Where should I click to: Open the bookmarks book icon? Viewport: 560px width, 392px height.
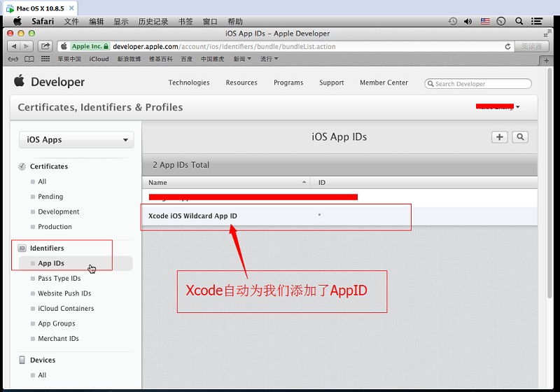(x=29, y=59)
